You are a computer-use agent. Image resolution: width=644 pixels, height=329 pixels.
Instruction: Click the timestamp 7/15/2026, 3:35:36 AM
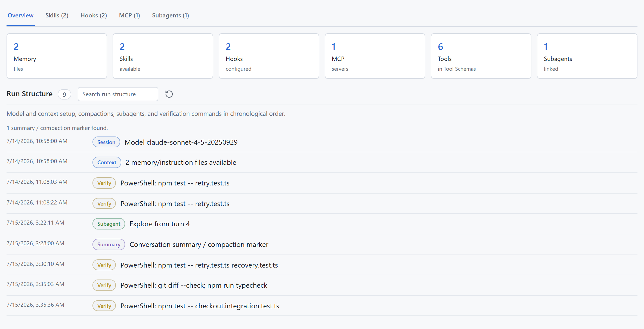pos(35,305)
